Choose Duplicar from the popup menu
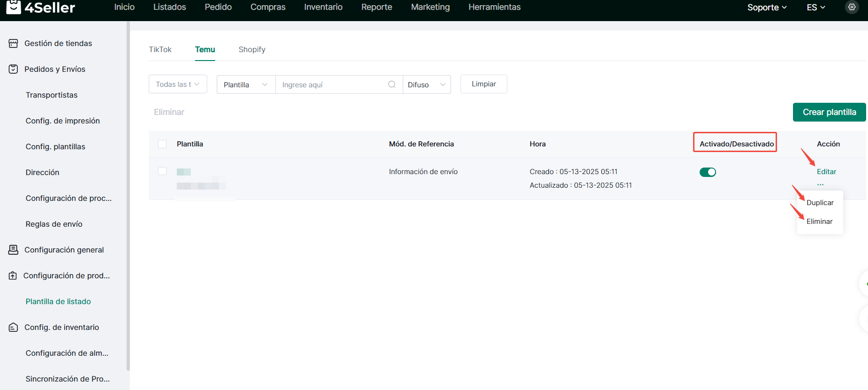The width and height of the screenshot is (868, 390). coord(820,203)
